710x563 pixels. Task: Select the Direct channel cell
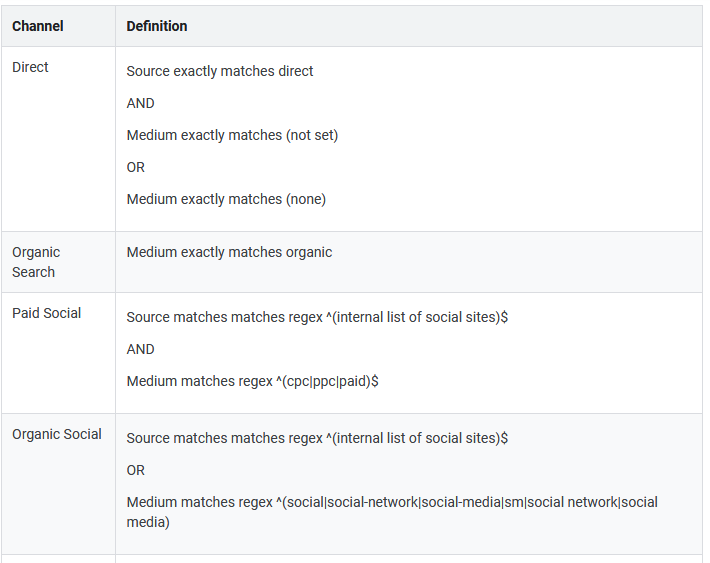[x=31, y=67]
